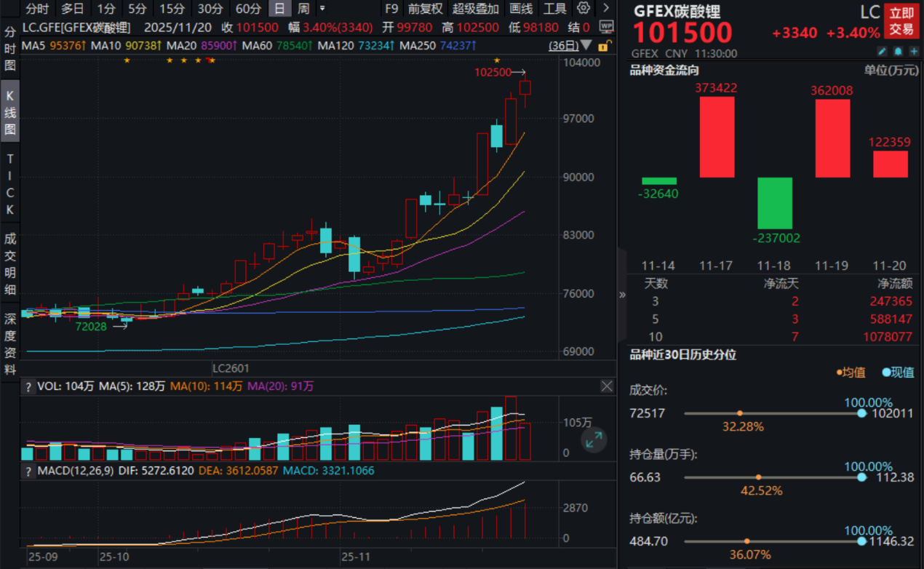Add contract to watchlist with plus icon

914,52
